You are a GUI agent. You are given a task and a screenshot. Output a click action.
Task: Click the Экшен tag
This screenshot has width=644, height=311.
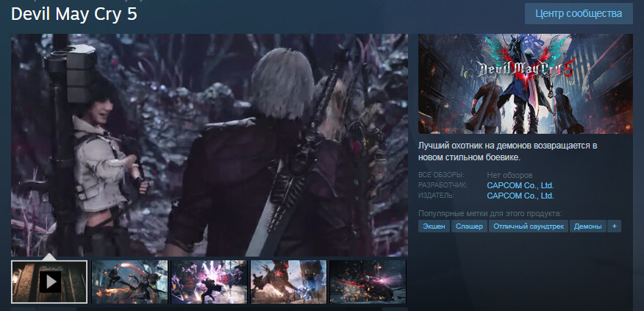[434, 226]
